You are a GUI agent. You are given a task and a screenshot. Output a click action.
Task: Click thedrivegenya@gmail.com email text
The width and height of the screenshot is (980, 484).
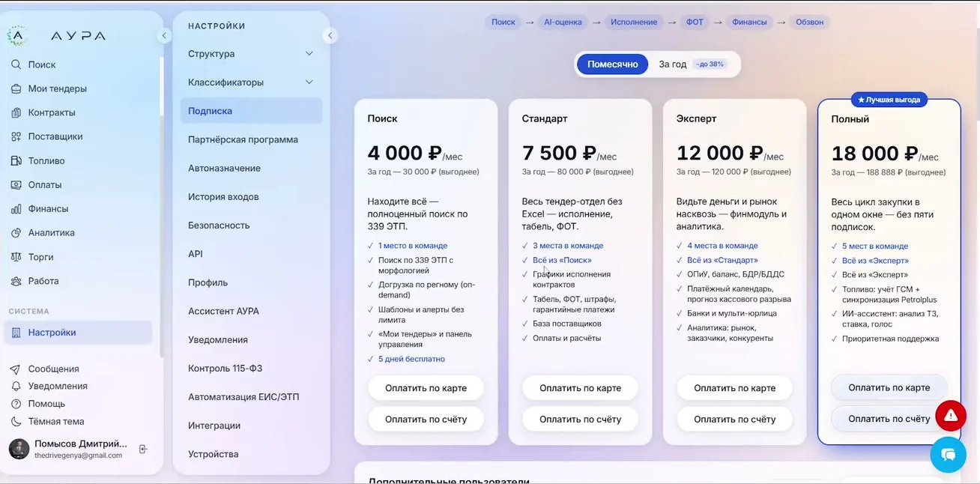pos(79,455)
